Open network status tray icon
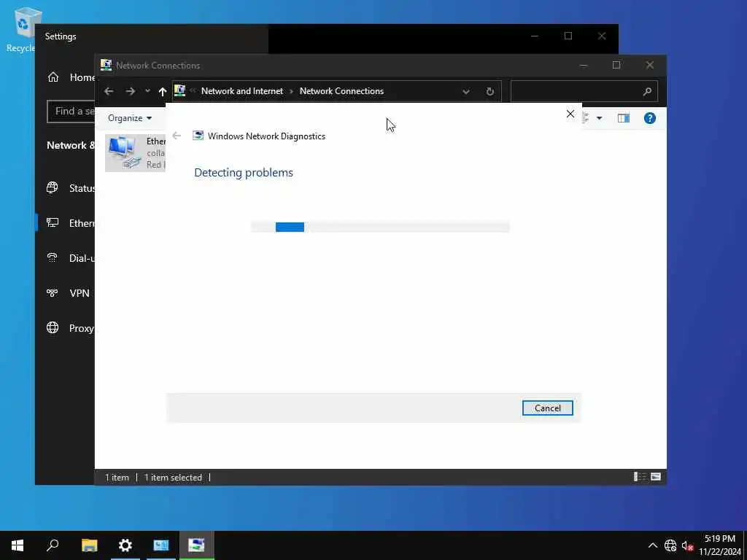The image size is (747, 560). (x=670, y=545)
